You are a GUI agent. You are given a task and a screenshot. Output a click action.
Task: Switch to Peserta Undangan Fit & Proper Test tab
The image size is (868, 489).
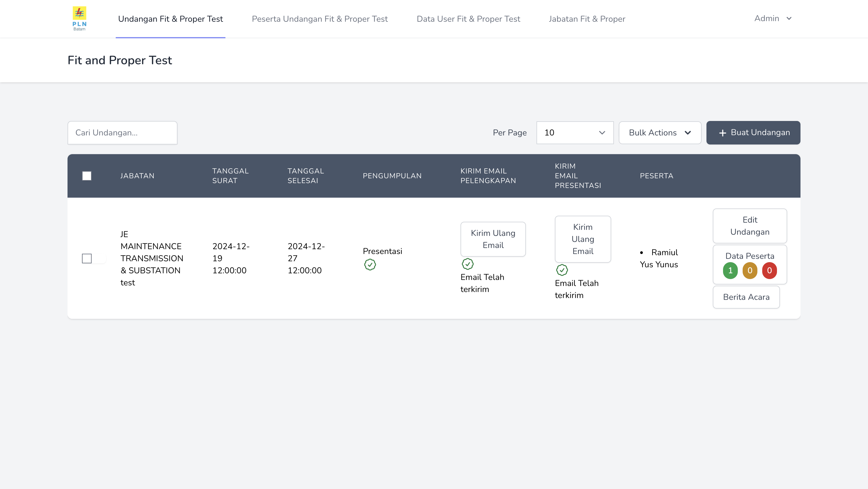click(319, 19)
